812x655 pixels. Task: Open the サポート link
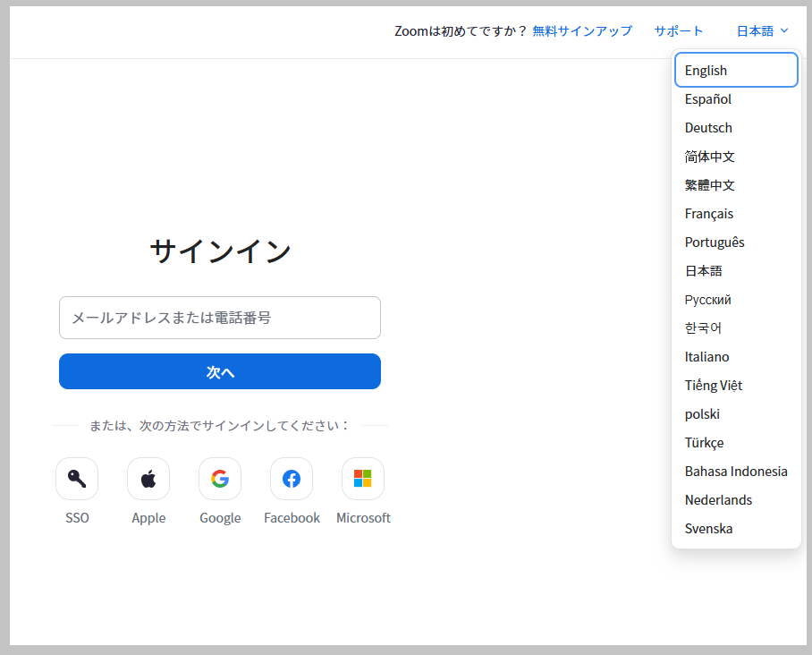point(679,31)
